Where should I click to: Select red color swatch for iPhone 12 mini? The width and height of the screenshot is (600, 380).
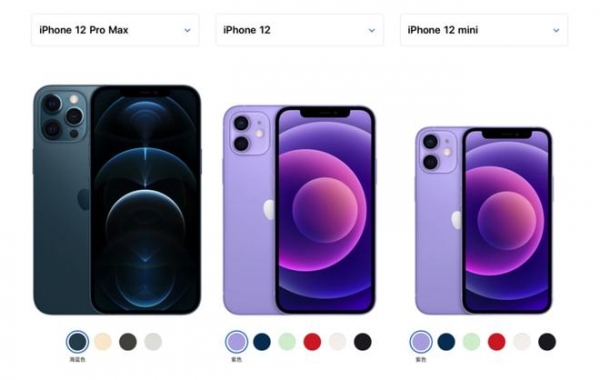(497, 342)
